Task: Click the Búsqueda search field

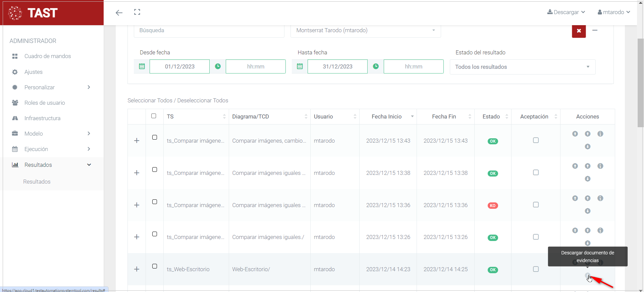Action: tap(209, 31)
